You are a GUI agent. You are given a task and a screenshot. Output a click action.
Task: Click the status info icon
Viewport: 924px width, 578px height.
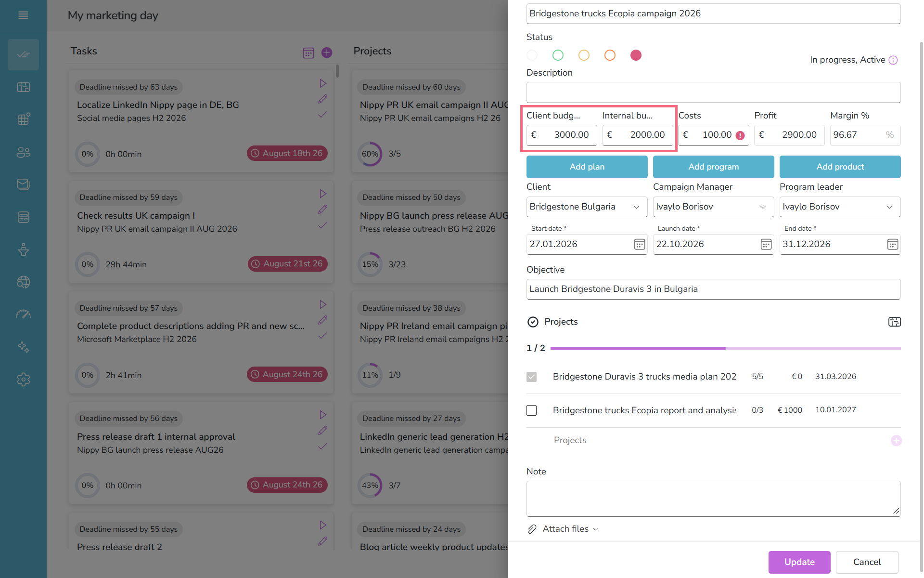[893, 60]
